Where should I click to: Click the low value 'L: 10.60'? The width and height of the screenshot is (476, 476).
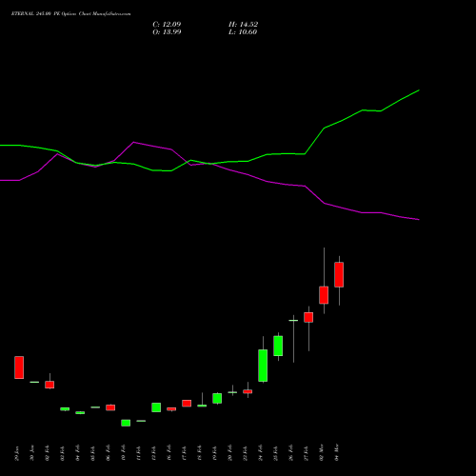tap(243, 32)
